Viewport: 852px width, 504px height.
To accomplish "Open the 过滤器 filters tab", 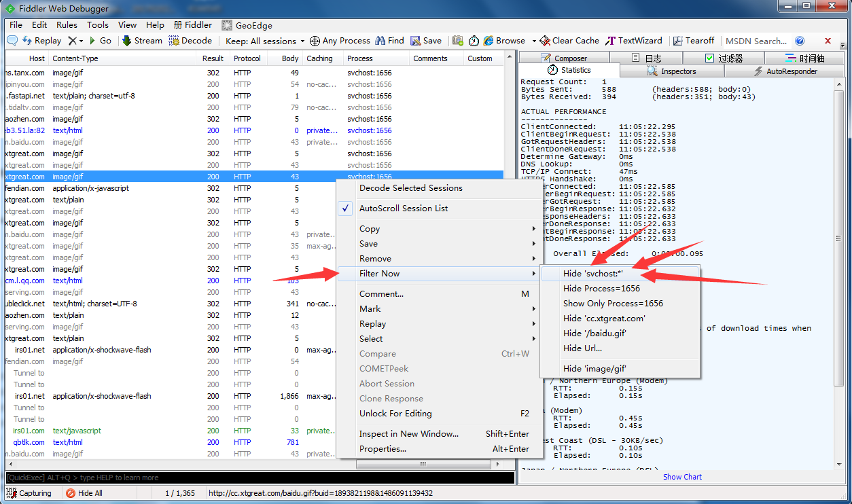I will [x=724, y=58].
